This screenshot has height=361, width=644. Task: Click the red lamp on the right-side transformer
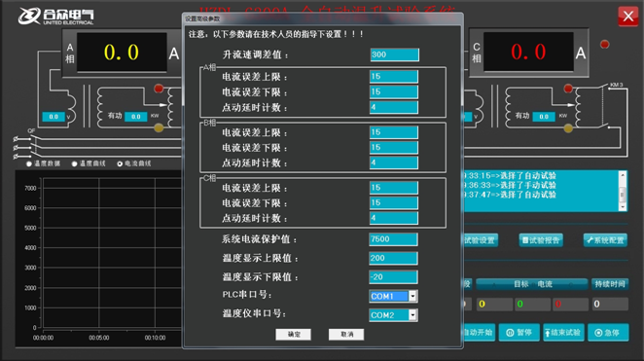(568, 89)
